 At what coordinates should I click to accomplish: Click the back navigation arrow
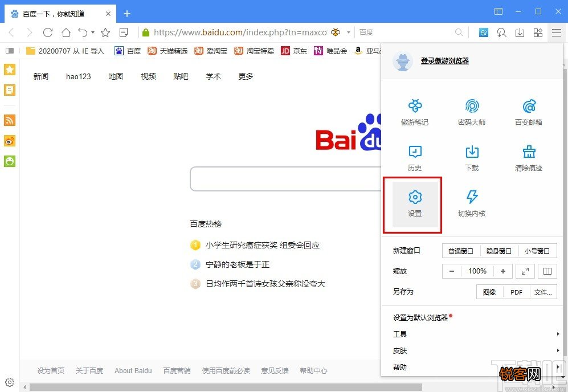(11, 32)
